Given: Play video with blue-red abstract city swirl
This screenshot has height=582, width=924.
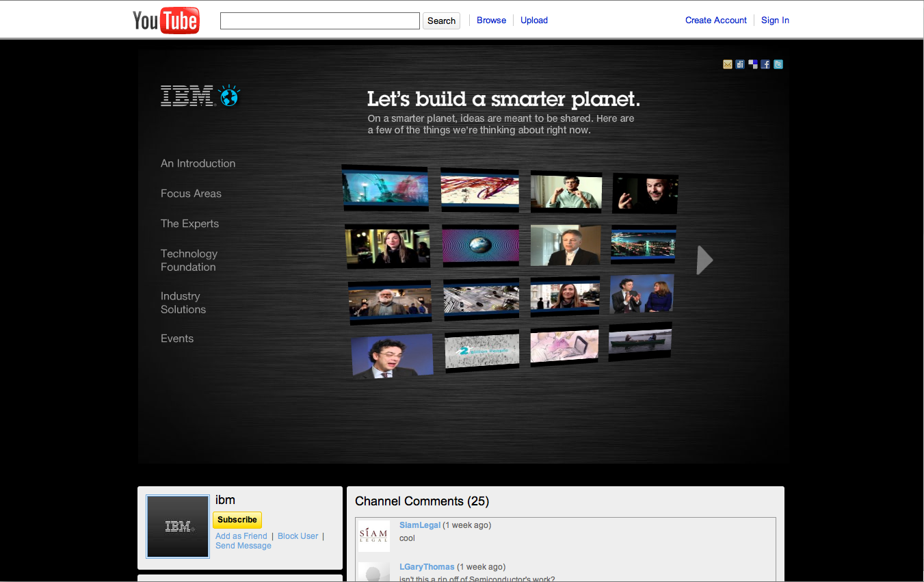Looking at the screenshot, I should [385, 188].
